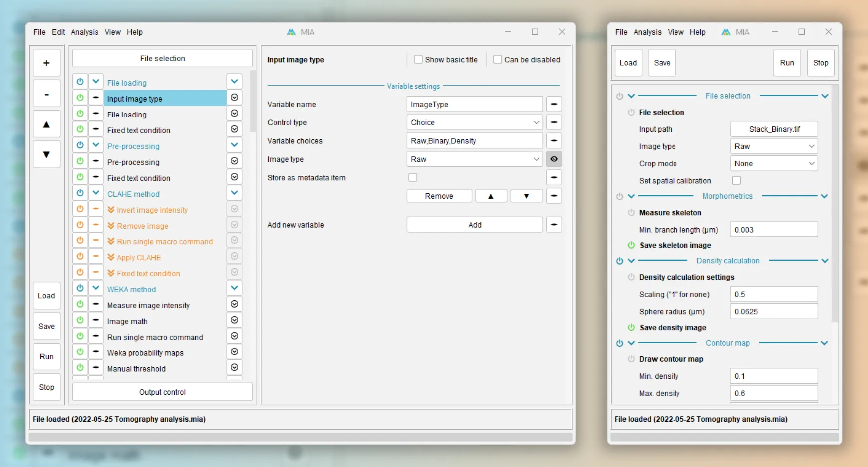Toggle power icon for Image math module
The image size is (868, 467).
click(x=80, y=320)
